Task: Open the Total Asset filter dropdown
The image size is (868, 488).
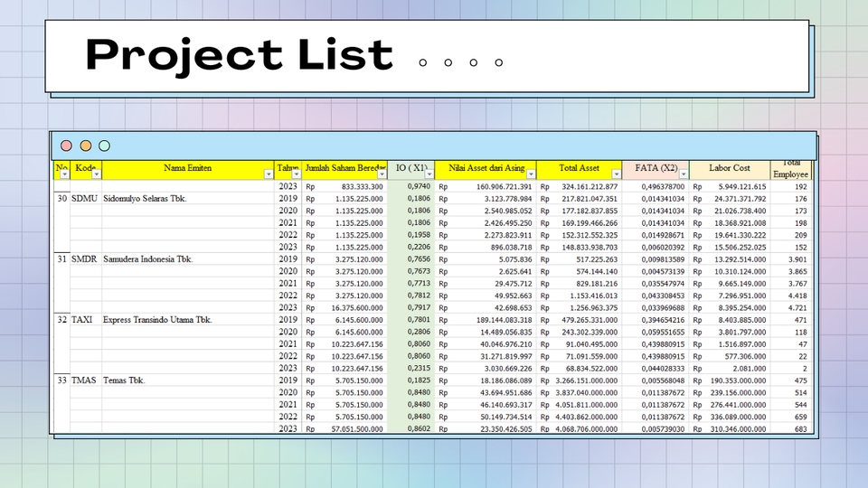Action: pyautogui.click(x=616, y=174)
